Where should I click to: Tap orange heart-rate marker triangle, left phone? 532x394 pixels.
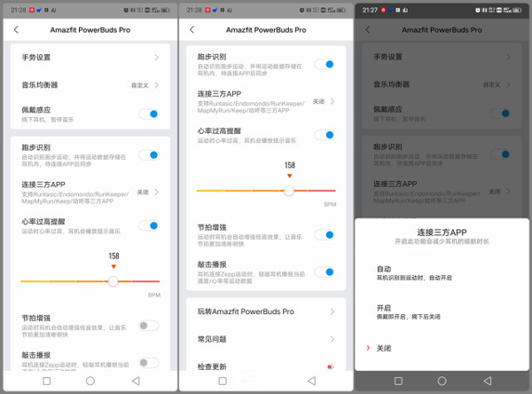[113, 266]
